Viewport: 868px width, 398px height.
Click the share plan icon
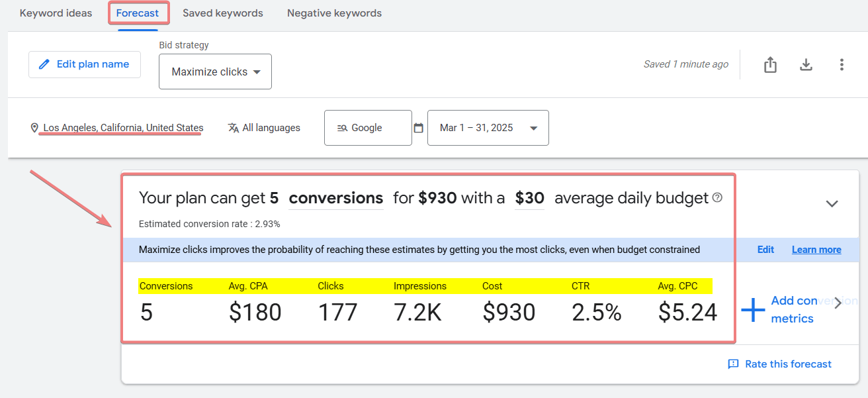(770, 65)
